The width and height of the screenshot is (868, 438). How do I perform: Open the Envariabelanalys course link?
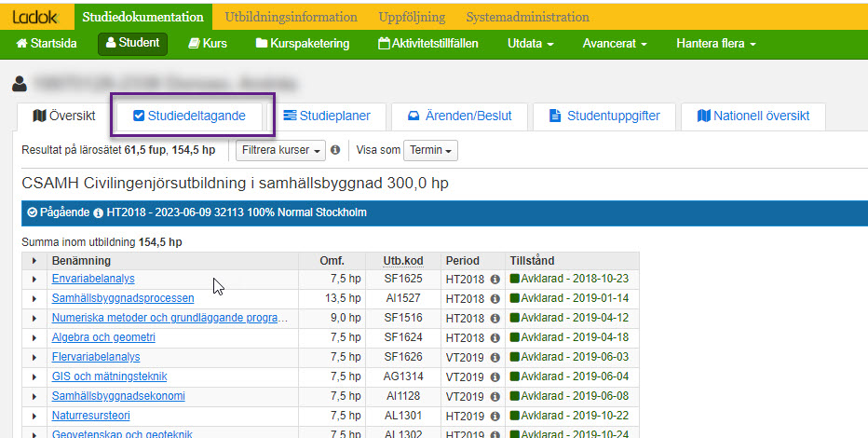[x=93, y=279]
